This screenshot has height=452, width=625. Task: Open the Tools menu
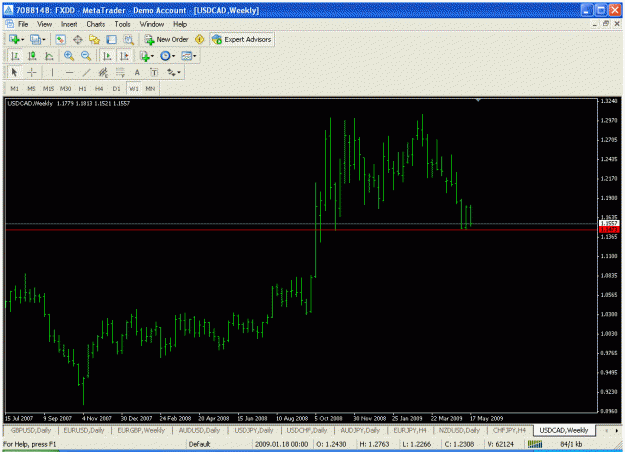click(122, 24)
